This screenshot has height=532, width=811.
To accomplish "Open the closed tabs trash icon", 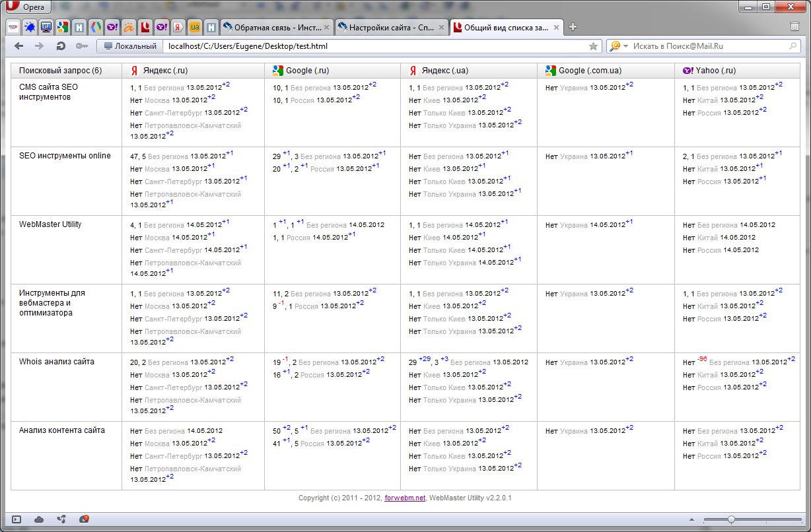I will click(x=794, y=27).
